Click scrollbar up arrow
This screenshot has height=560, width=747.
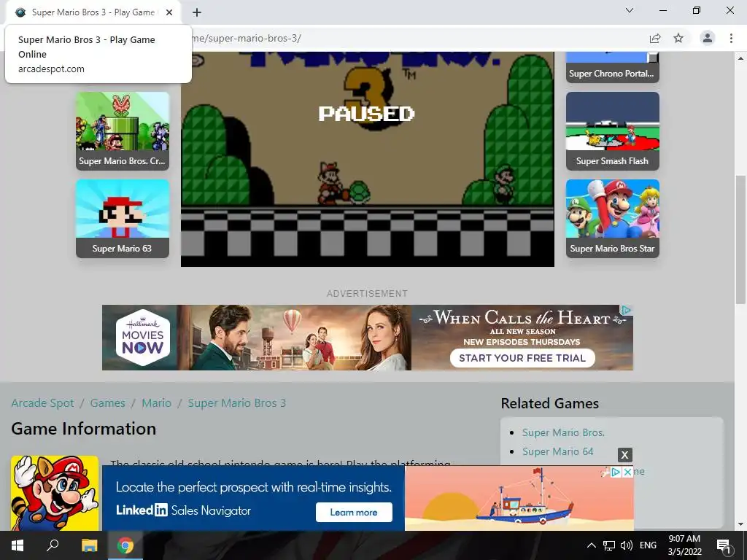(740, 58)
